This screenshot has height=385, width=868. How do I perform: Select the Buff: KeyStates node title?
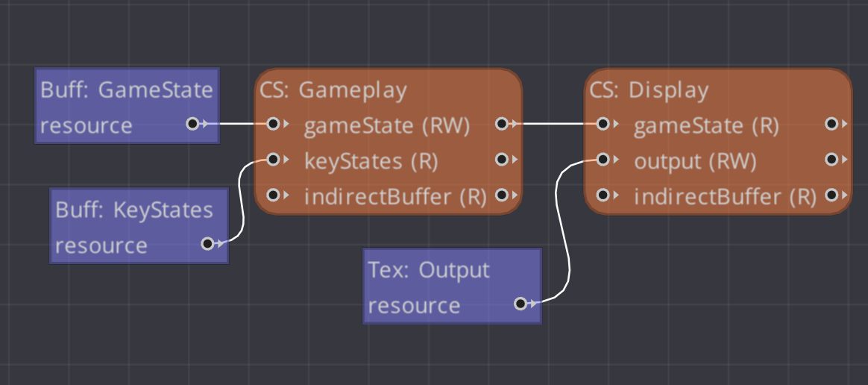pos(134,210)
